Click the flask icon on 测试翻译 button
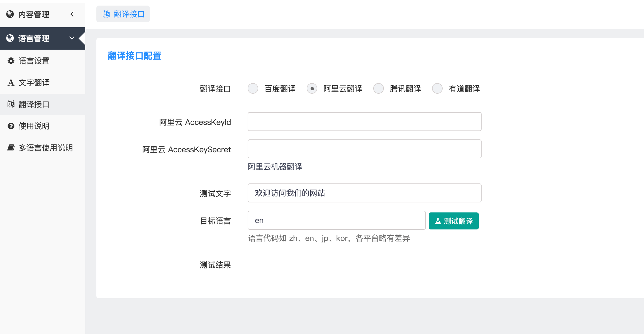This screenshot has height=334, width=644. point(438,221)
